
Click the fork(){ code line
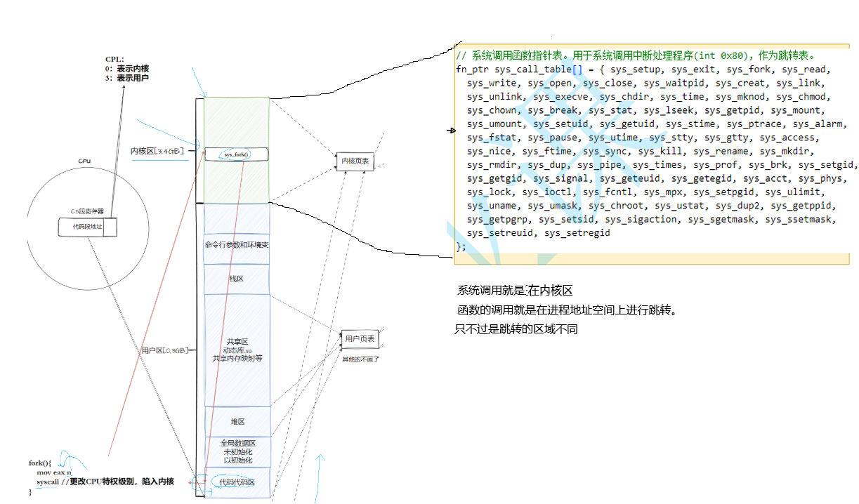(41, 463)
